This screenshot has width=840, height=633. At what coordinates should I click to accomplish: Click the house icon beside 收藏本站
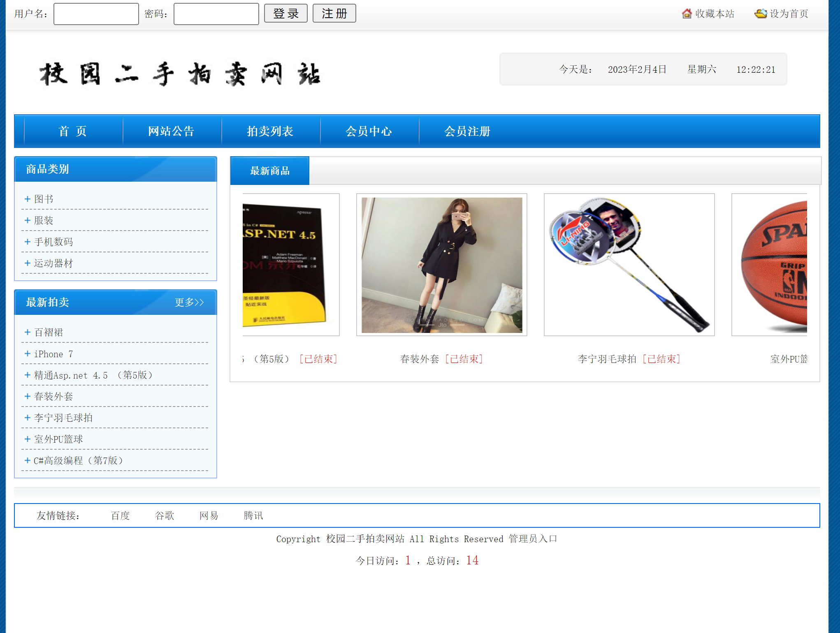(x=687, y=14)
